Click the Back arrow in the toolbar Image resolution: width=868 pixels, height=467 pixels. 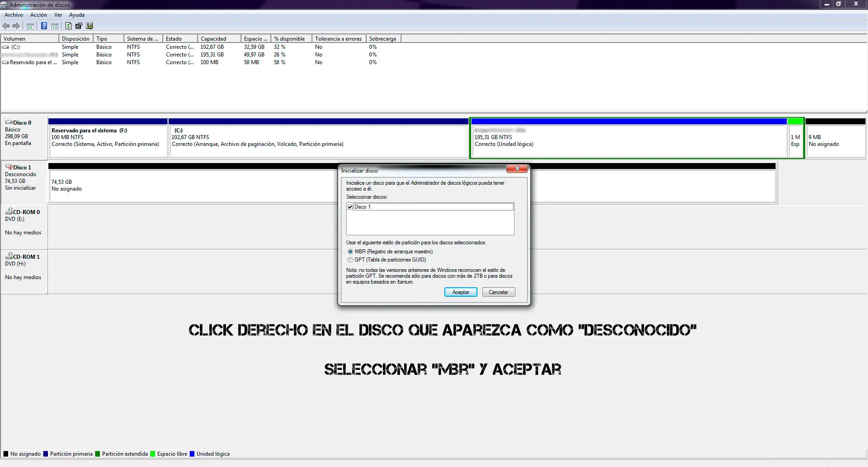click(x=6, y=26)
